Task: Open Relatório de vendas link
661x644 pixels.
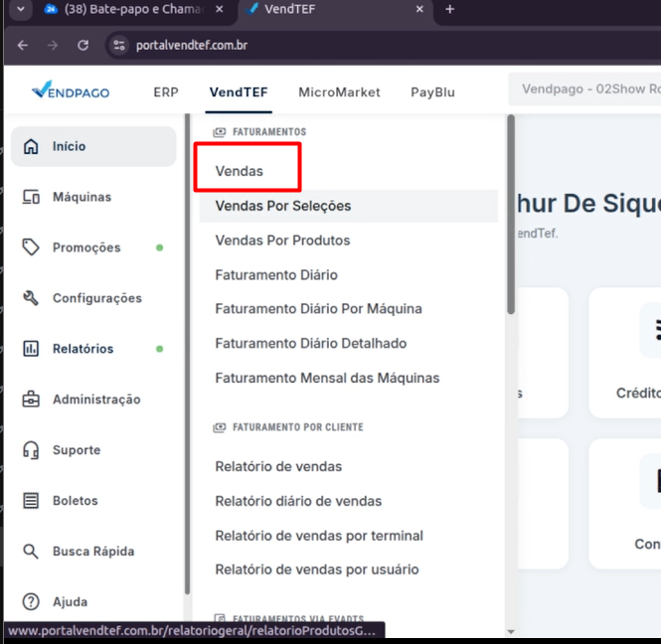Action: pyautogui.click(x=278, y=466)
